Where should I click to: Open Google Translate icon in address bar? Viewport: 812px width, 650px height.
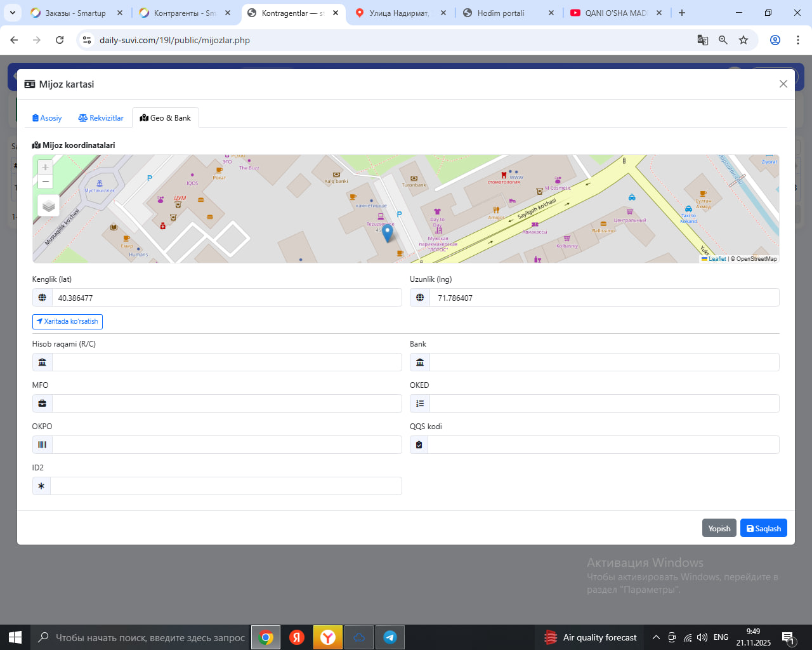click(703, 40)
